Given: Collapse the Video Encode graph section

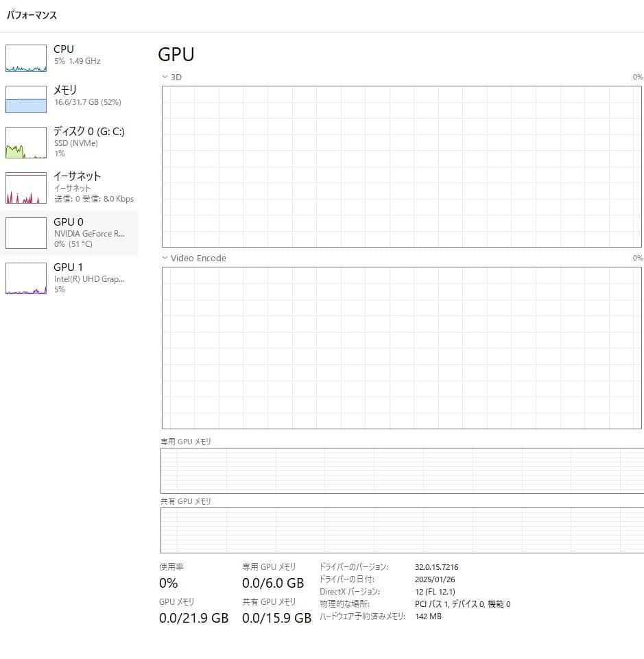Looking at the screenshot, I should click(165, 258).
